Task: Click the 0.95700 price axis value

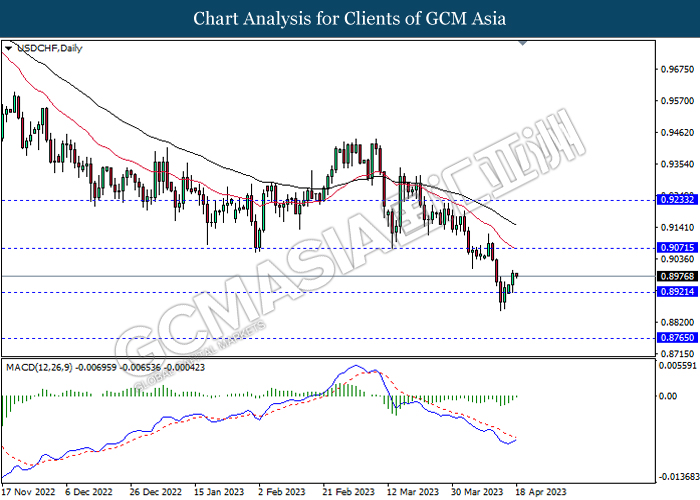Action: tap(677, 101)
